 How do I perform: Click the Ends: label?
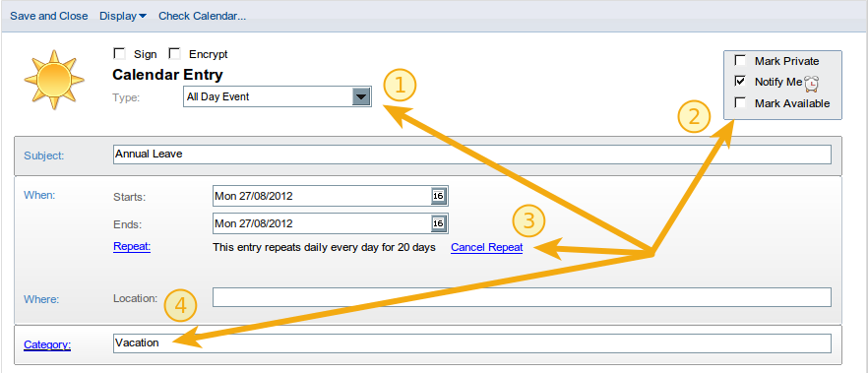pyautogui.click(x=128, y=224)
